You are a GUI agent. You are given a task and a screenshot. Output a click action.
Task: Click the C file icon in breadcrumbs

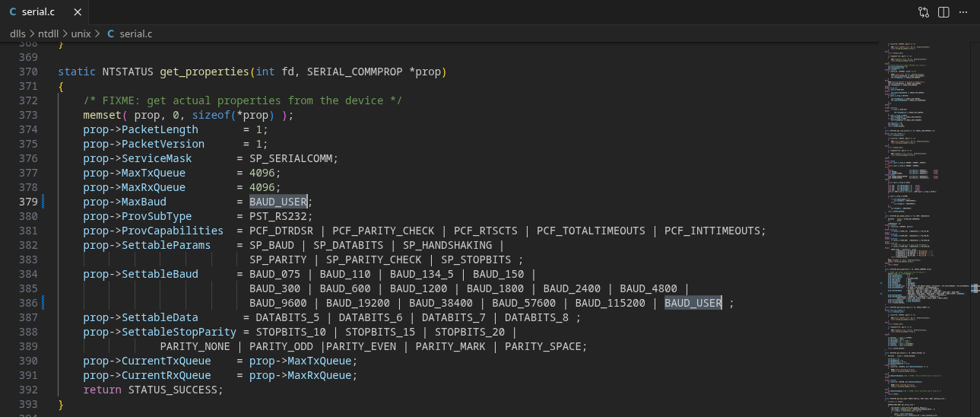(111, 34)
